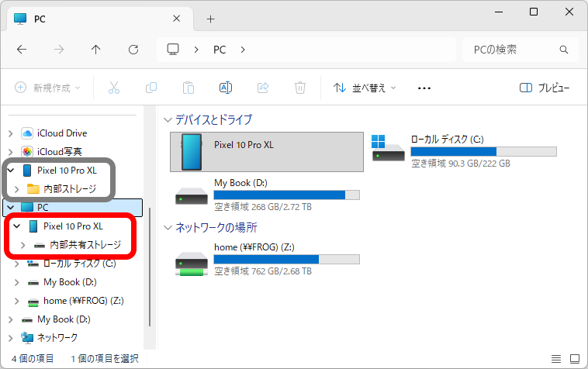The height and width of the screenshot is (369, 588).
Task: Add a new tab with plus button
Action: [211, 19]
